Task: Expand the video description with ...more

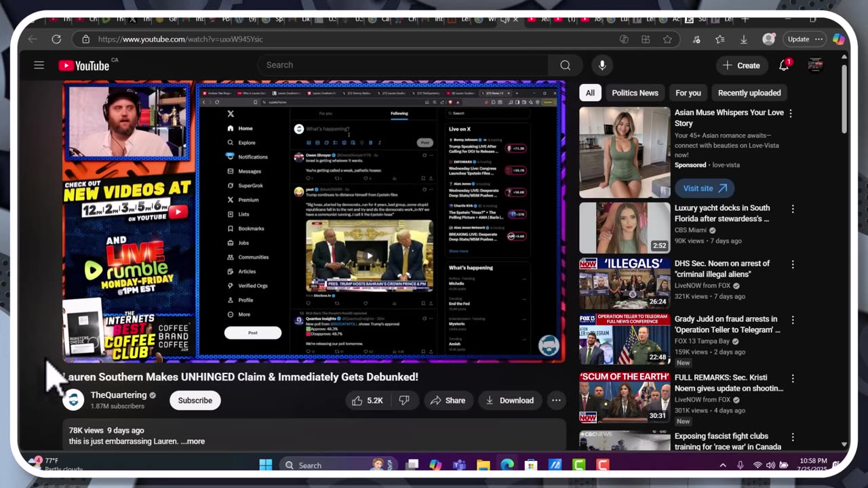Action: click(193, 441)
